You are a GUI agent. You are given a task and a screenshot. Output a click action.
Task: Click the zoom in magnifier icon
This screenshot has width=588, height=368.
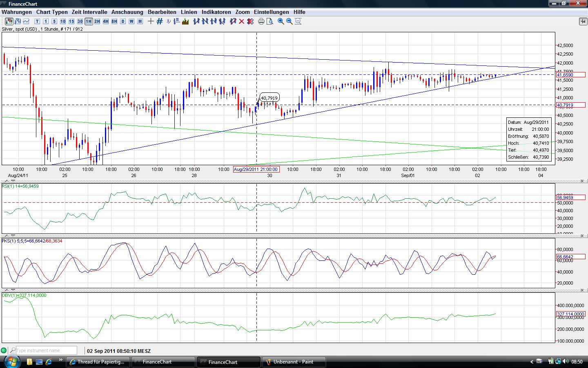pyautogui.click(x=281, y=21)
